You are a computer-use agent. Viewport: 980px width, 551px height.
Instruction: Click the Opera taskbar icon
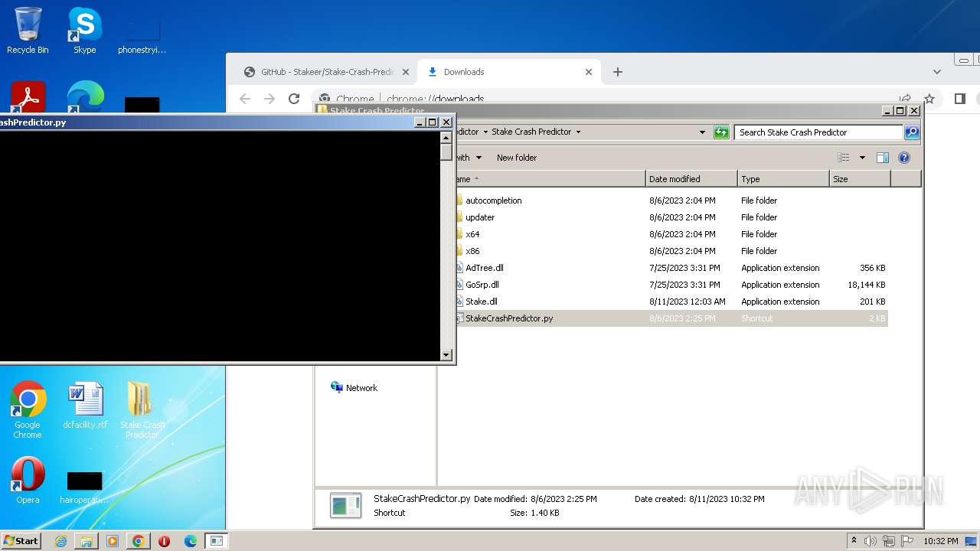pos(164,541)
